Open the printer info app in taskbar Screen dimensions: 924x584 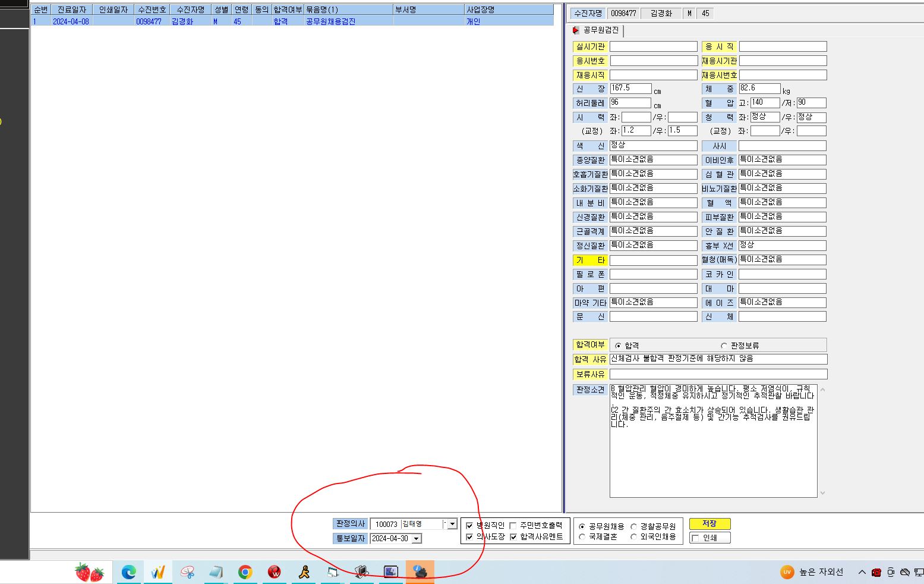pos(420,572)
